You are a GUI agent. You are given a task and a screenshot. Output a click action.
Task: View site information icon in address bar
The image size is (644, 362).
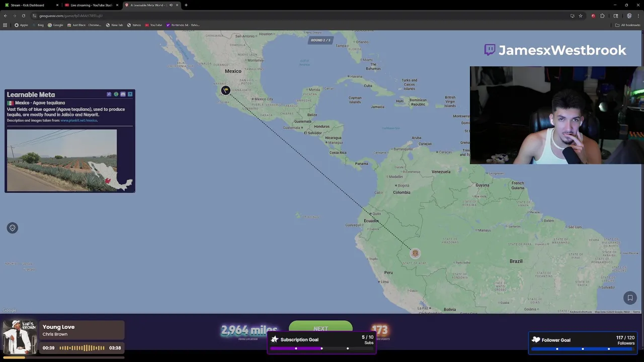(x=34, y=16)
